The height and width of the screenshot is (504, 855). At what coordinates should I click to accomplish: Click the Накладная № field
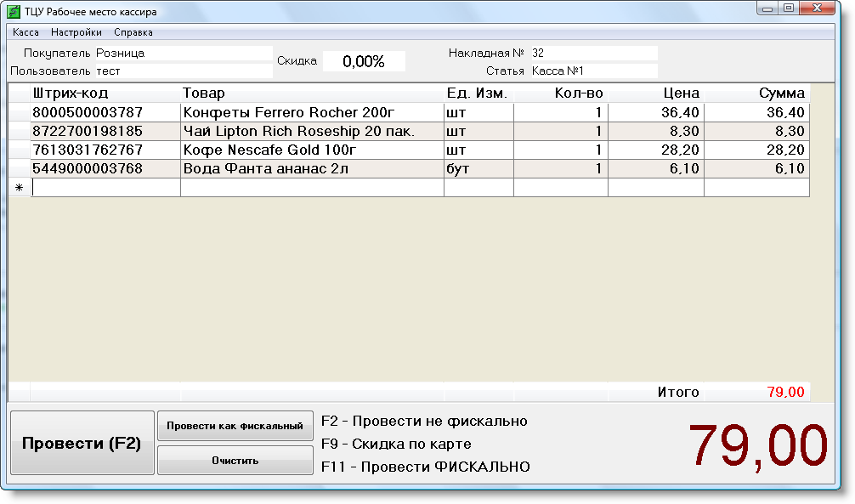[592, 53]
